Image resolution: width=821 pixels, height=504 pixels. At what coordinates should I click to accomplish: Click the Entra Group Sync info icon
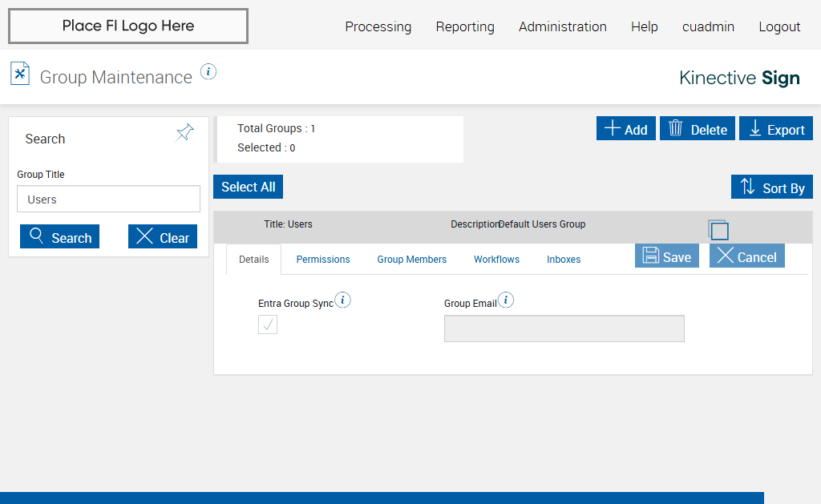[x=342, y=300]
